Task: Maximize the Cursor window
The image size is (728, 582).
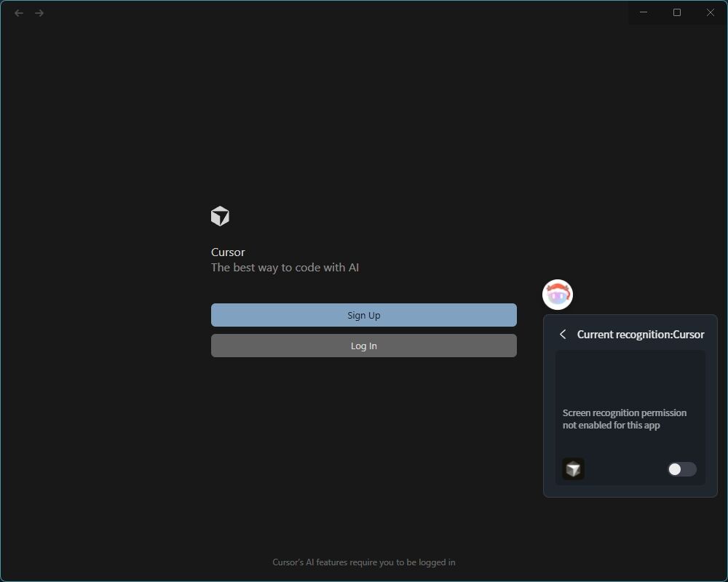Action: click(x=677, y=12)
